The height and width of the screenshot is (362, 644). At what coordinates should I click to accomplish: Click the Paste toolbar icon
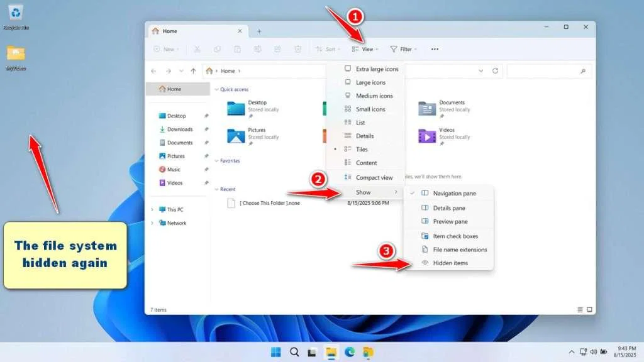[236, 49]
